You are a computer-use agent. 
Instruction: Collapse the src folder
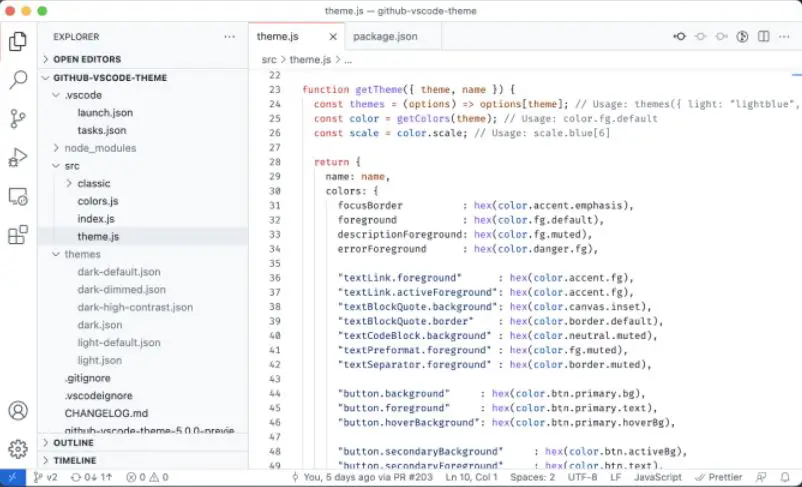point(143,166)
